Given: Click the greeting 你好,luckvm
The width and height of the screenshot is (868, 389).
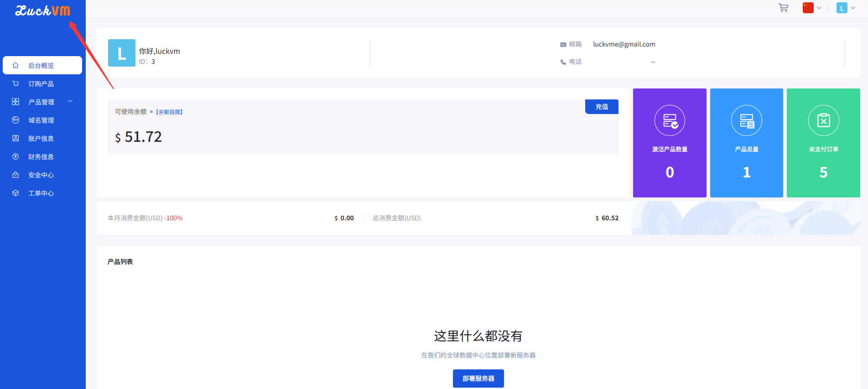Looking at the screenshot, I should pyautogui.click(x=160, y=51).
